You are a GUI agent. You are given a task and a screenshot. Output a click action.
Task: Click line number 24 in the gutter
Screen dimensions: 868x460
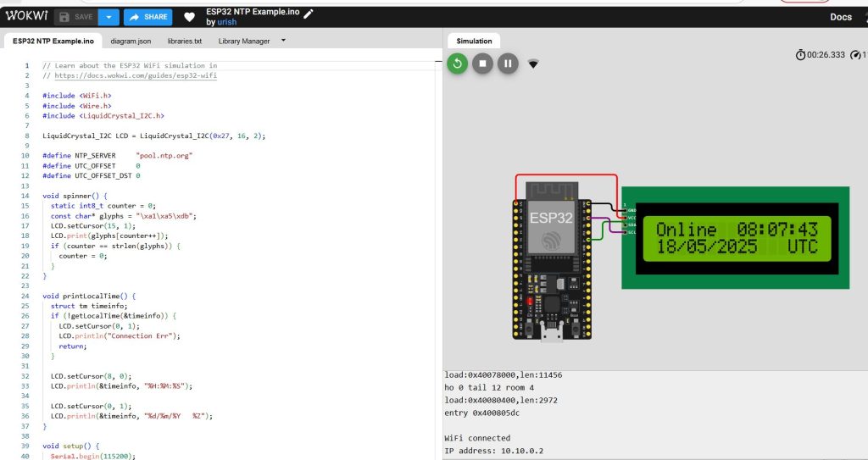pyautogui.click(x=25, y=297)
